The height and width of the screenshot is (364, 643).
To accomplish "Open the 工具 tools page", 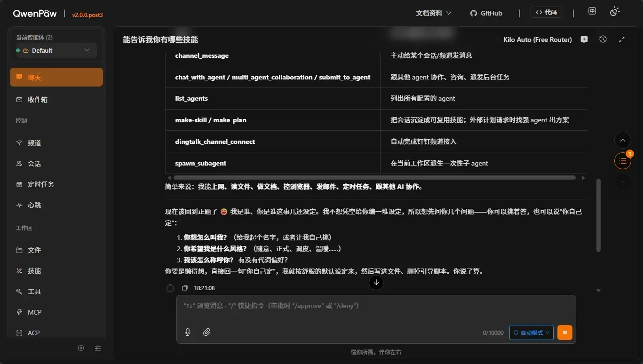I will tap(56, 292).
